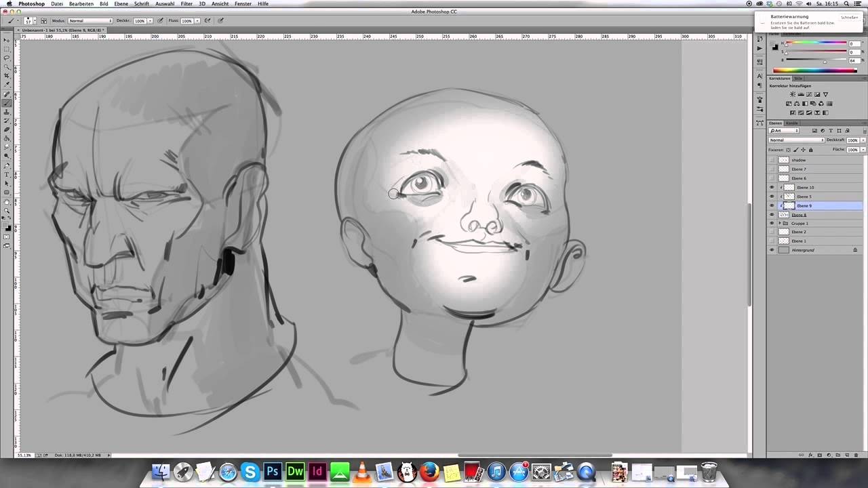Hide layer Ebene 5

(x=772, y=197)
